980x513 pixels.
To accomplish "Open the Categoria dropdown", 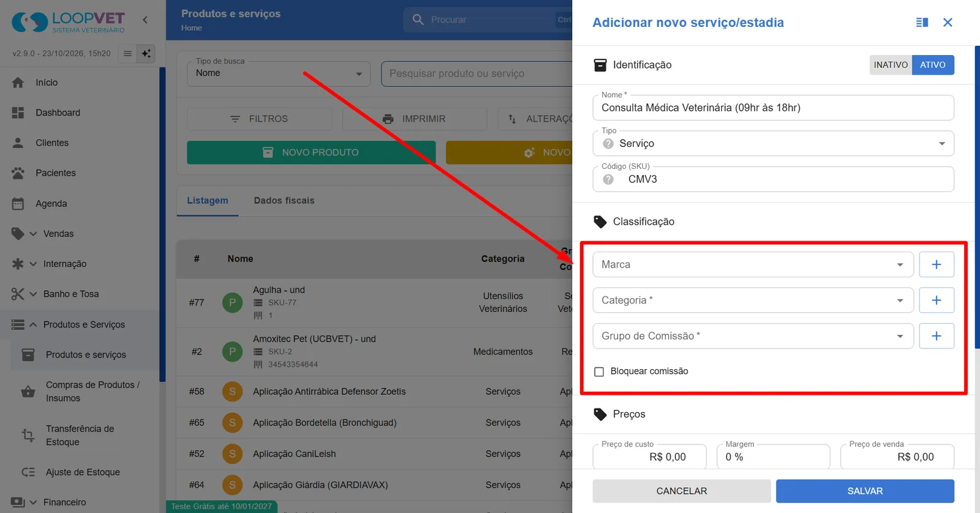I will [753, 300].
